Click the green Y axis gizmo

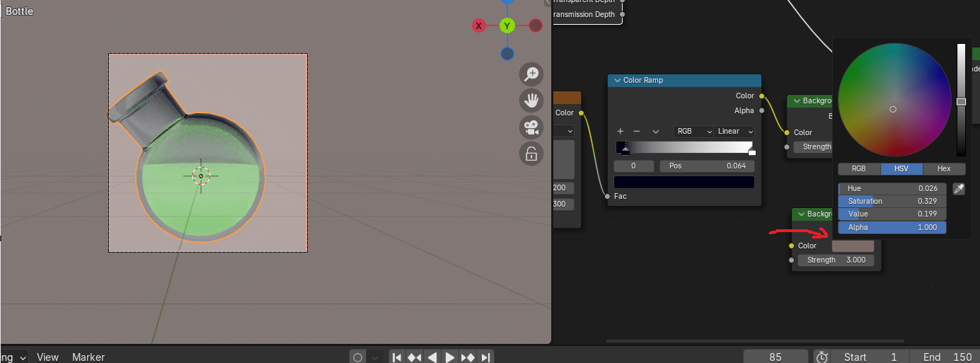[x=507, y=26]
